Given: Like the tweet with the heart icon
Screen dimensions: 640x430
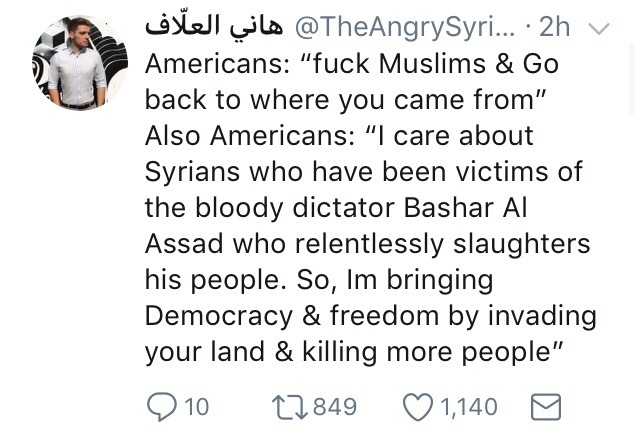Looking at the screenshot, I should pos(416,406).
